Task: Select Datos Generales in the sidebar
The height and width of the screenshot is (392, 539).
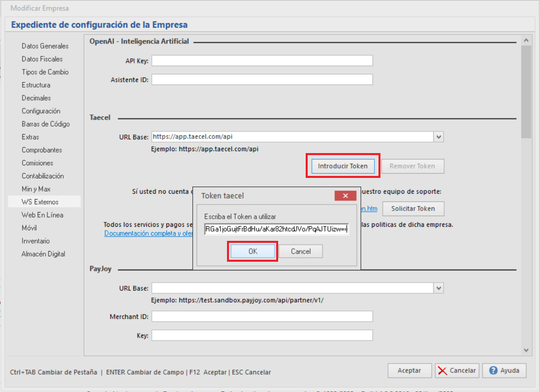Action: (x=45, y=46)
